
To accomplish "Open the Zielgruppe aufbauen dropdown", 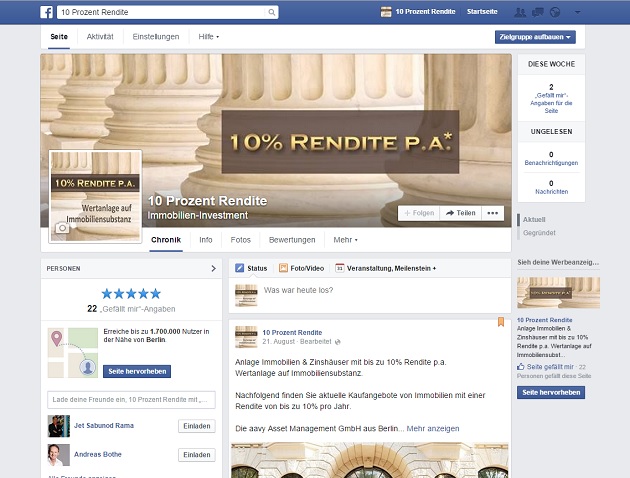I will click(535, 37).
